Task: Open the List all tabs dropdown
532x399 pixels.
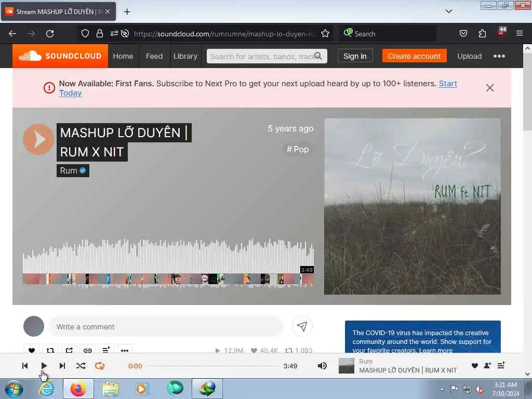Action: [x=448, y=11]
